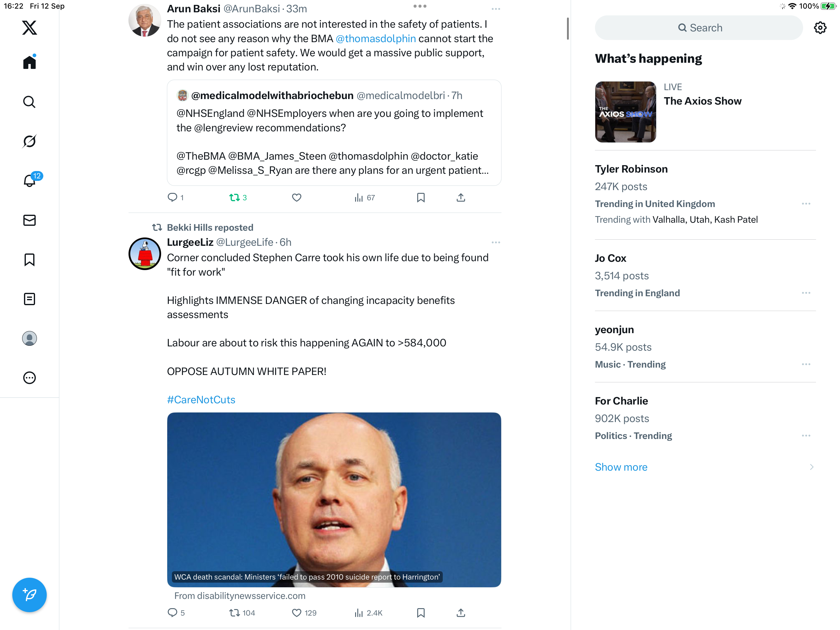Expand the More menu in sidebar
Viewport: 840px width, 630px height.
point(29,378)
